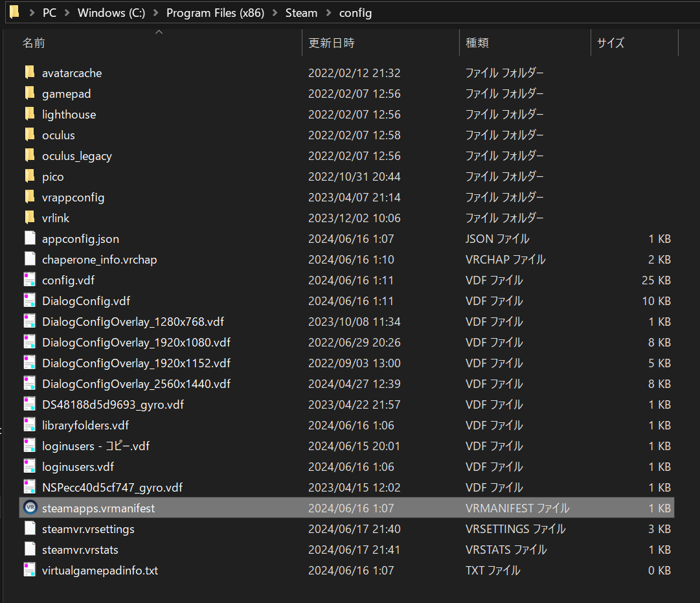The height and width of the screenshot is (603, 700).
Task: Select the loginusers - コピー.vdf icon
Action: pyautogui.click(x=30, y=446)
